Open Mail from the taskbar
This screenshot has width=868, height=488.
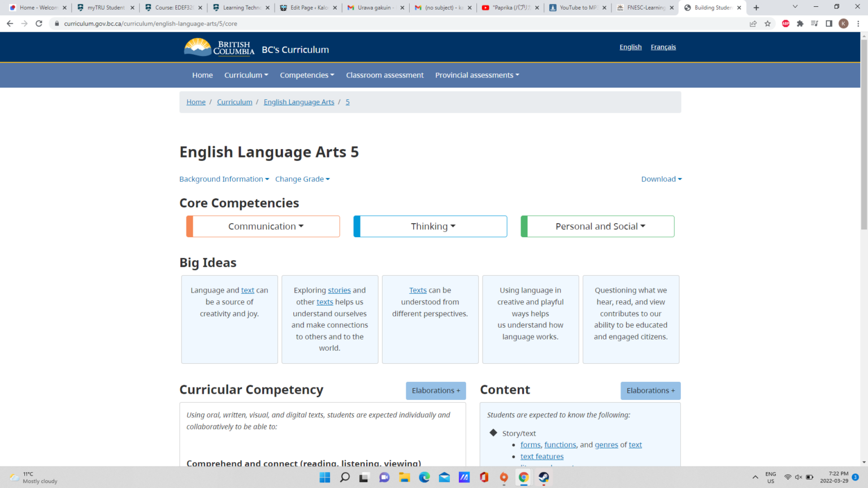[444, 477]
